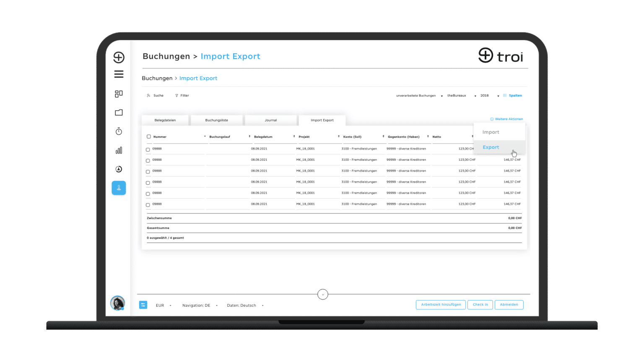
Task: Click the user profile avatar
Action: pos(117,303)
